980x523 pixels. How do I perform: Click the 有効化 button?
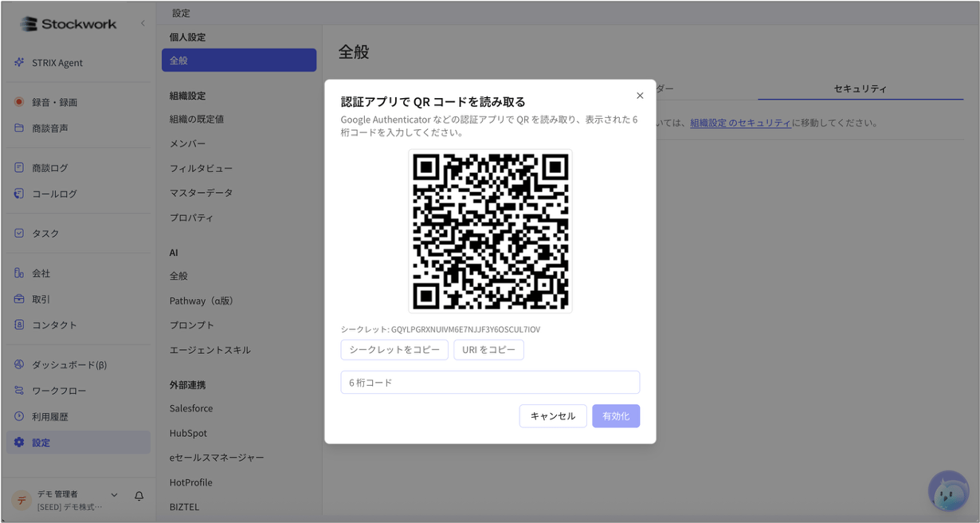[x=616, y=415]
